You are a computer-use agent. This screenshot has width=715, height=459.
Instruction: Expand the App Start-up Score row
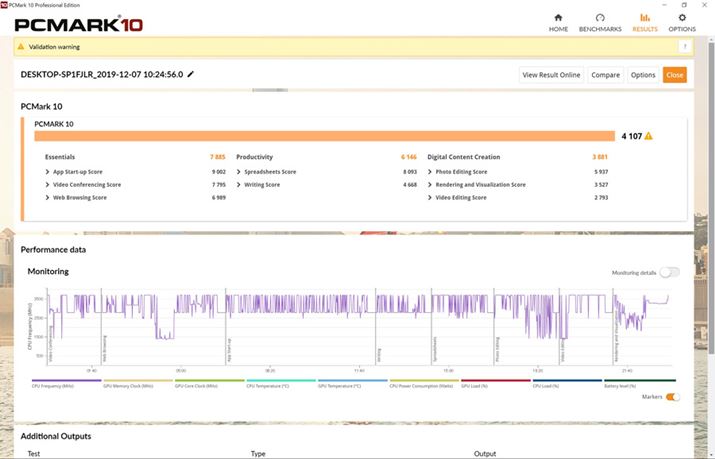48,172
